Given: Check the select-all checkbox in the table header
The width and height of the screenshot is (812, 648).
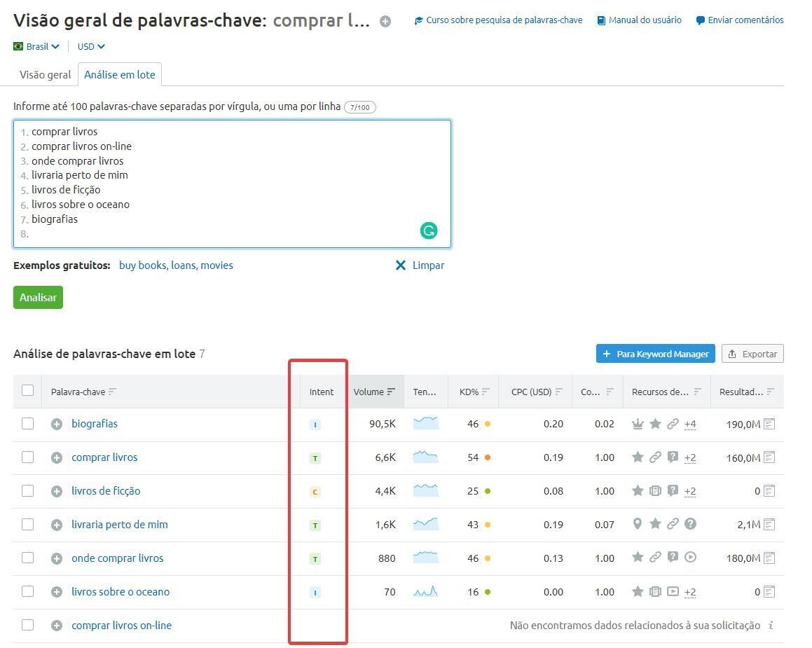Looking at the screenshot, I should 27,390.
